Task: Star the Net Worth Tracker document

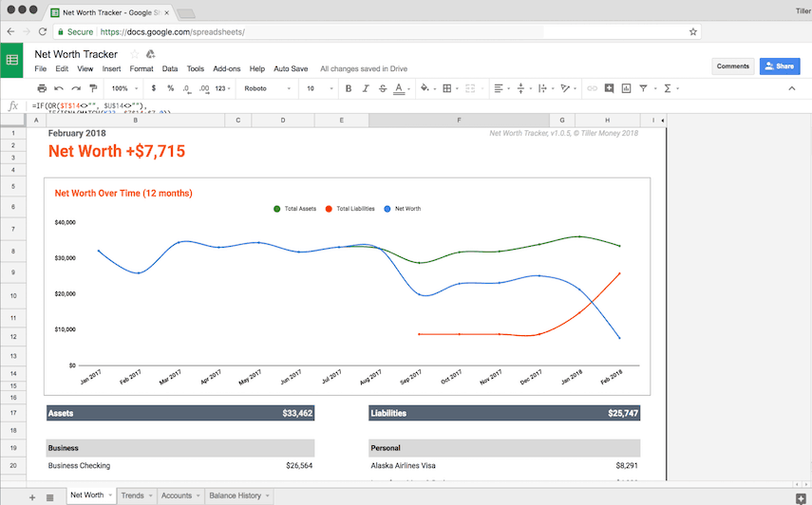Action: [x=135, y=54]
